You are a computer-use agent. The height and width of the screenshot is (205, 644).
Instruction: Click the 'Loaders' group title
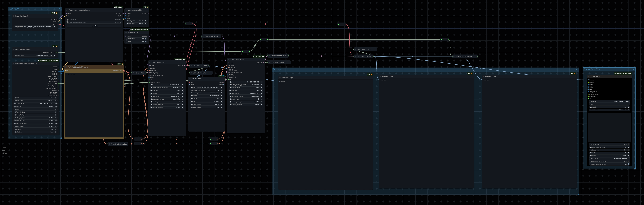(14, 9)
